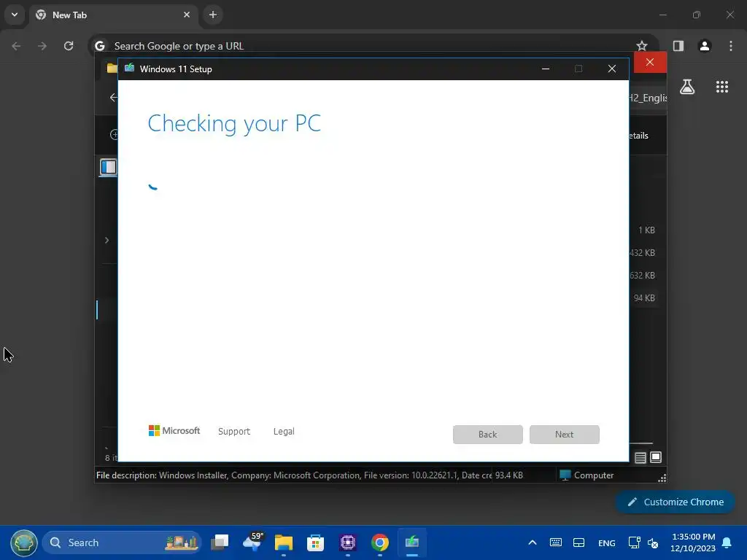Expand the File Explorer tree chevron
The height and width of the screenshot is (560, 747).
107,240
